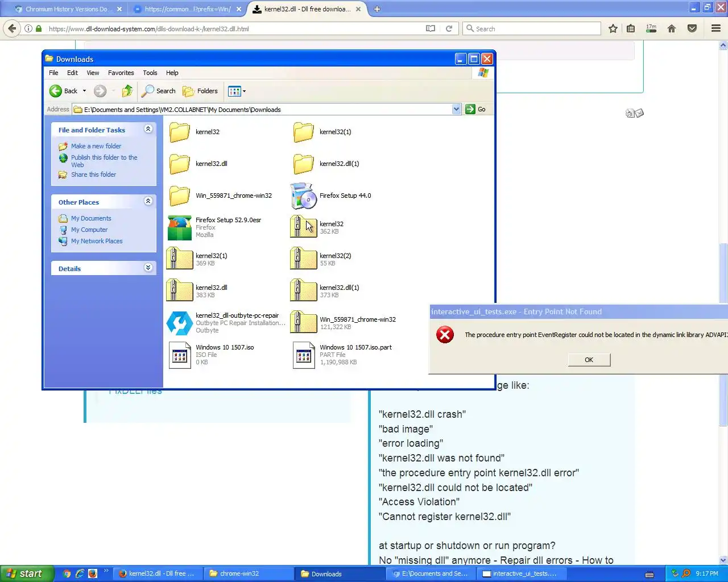Click the Firefox Home icon
The height and width of the screenshot is (582, 728).
click(x=672, y=28)
